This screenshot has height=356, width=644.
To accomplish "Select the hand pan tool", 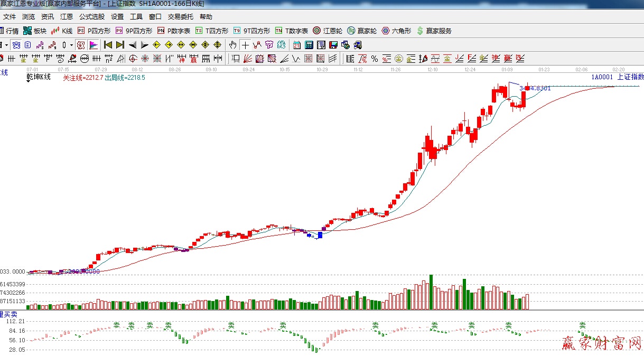I will (232, 45).
